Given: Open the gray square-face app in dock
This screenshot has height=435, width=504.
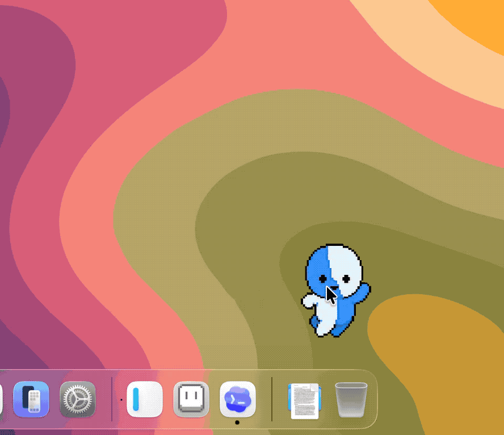Looking at the screenshot, I should [x=191, y=399].
